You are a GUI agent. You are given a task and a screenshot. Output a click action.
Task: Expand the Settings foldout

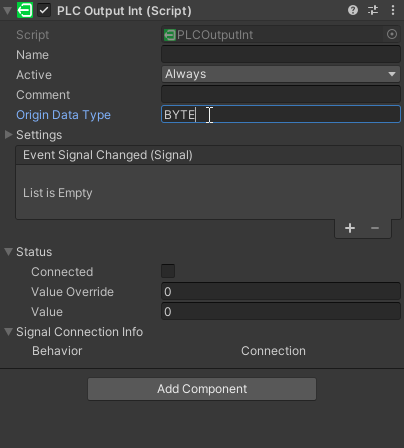tap(8, 135)
